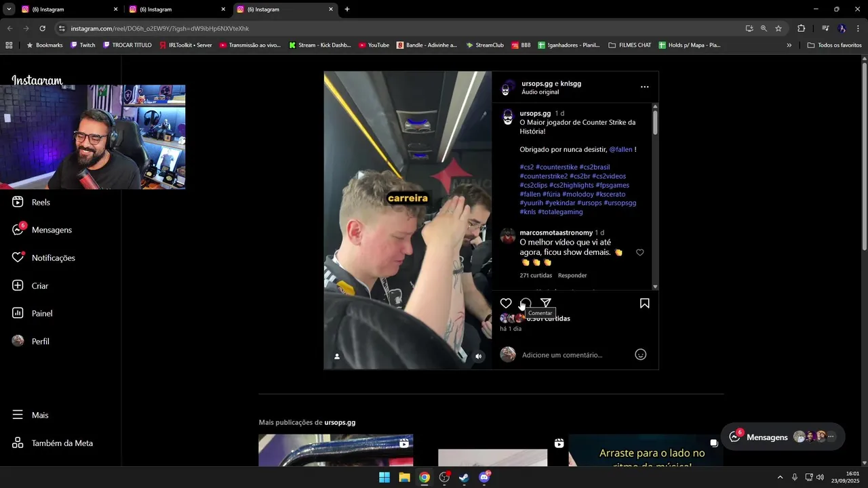Show tagged people on the reel

[x=337, y=356]
